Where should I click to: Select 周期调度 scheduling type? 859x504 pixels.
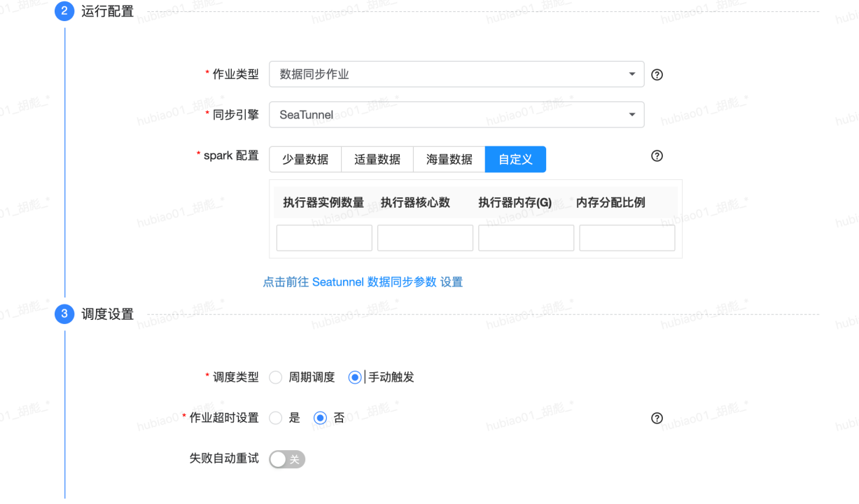coord(276,377)
